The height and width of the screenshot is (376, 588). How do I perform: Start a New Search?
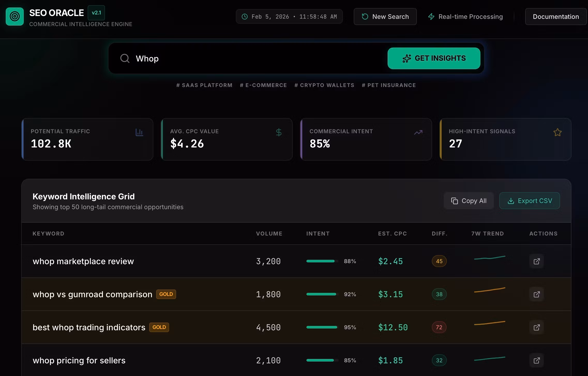click(x=385, y=17)
